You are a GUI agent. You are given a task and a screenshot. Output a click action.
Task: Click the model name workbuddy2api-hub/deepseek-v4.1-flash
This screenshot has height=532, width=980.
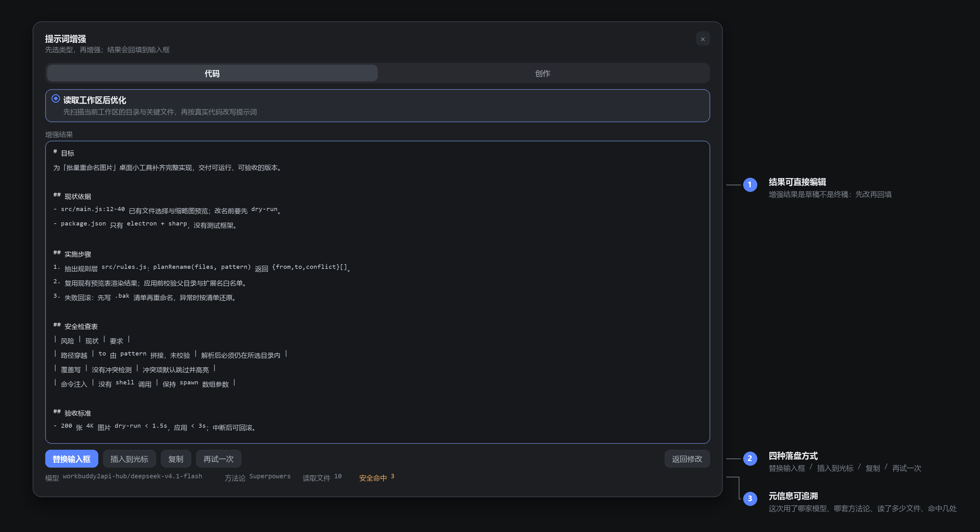pyautogui.click(x=132, y=476)
